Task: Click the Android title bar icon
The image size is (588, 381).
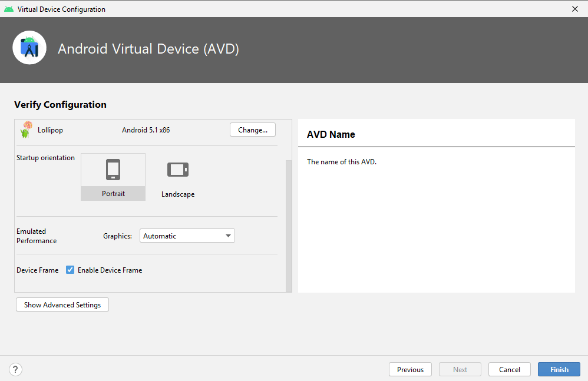Action: [9, 9]
